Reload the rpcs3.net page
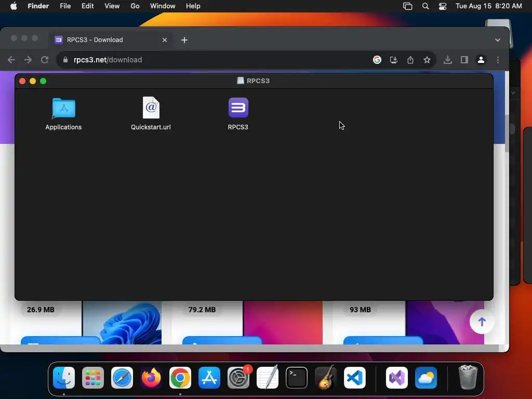532x399 pixels. 45,60
